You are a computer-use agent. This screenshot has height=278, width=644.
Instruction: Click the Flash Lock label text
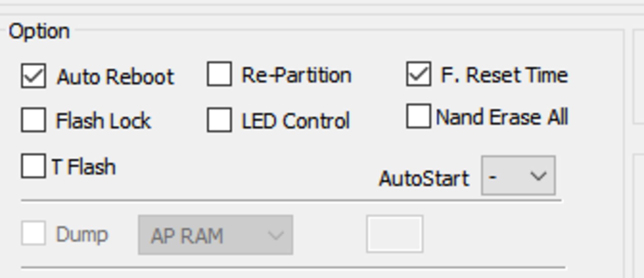(104, 121)
